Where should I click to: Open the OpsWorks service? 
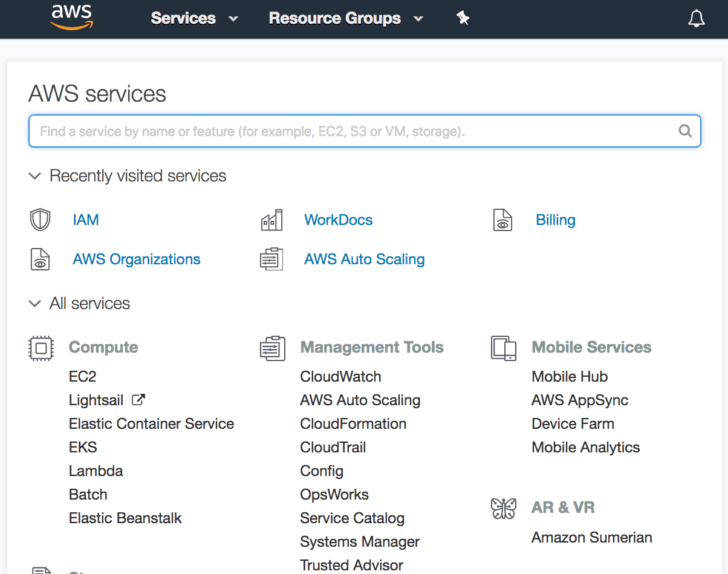(334, 495)
